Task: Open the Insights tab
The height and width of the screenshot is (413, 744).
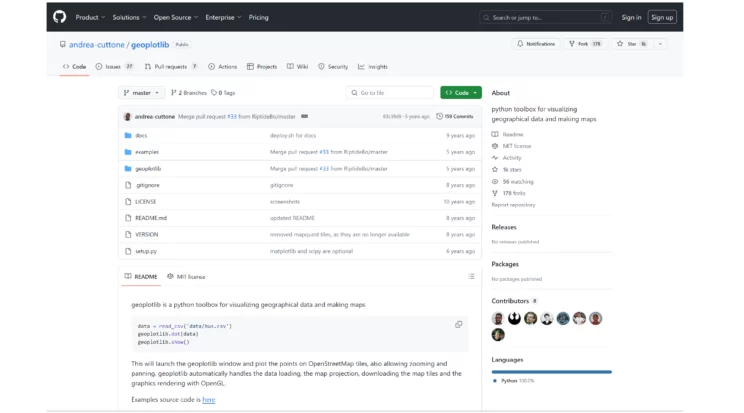Action: coord(373,66)
